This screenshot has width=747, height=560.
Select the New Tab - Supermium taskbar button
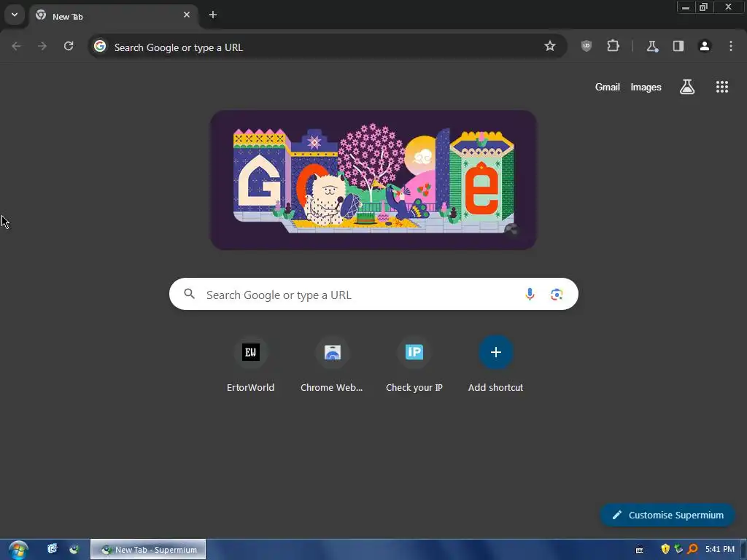point(148,550)
